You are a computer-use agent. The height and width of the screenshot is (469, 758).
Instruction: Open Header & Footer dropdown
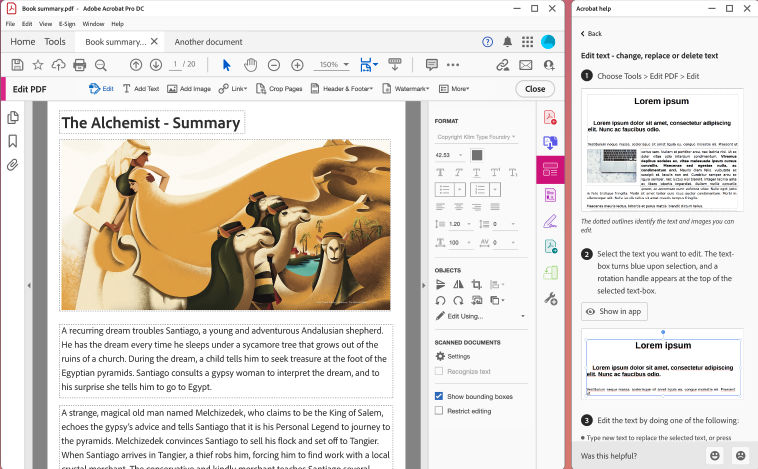[348, 89]
